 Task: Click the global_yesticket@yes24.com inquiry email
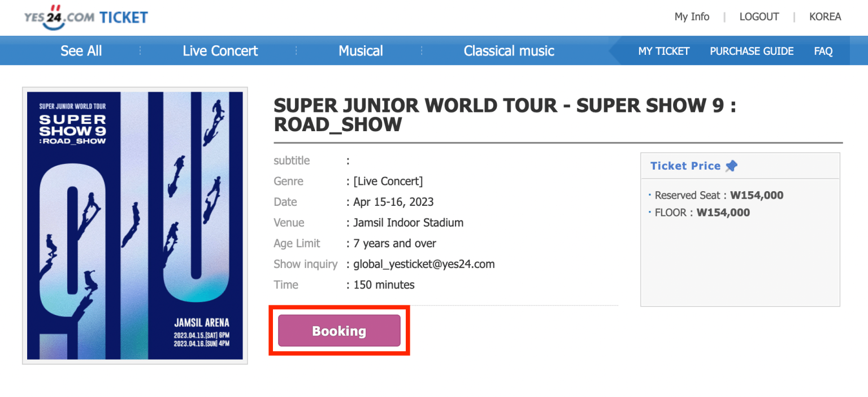424,264
